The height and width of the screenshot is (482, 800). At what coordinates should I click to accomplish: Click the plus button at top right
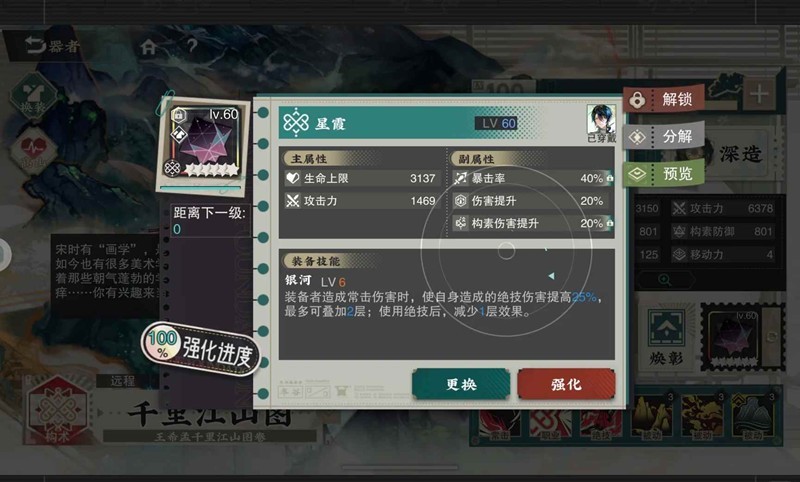pos(759,94)
